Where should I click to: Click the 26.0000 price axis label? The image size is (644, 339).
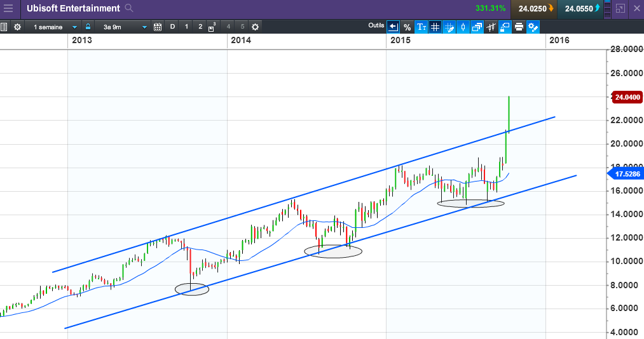click(x=626, y=73)
